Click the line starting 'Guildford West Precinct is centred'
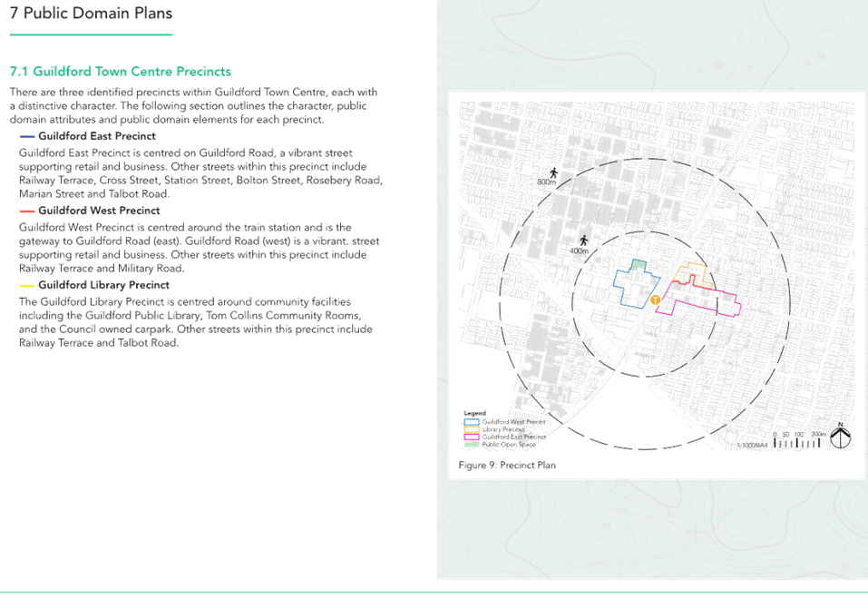Screen dimensions: 868x600 (185, 227)
